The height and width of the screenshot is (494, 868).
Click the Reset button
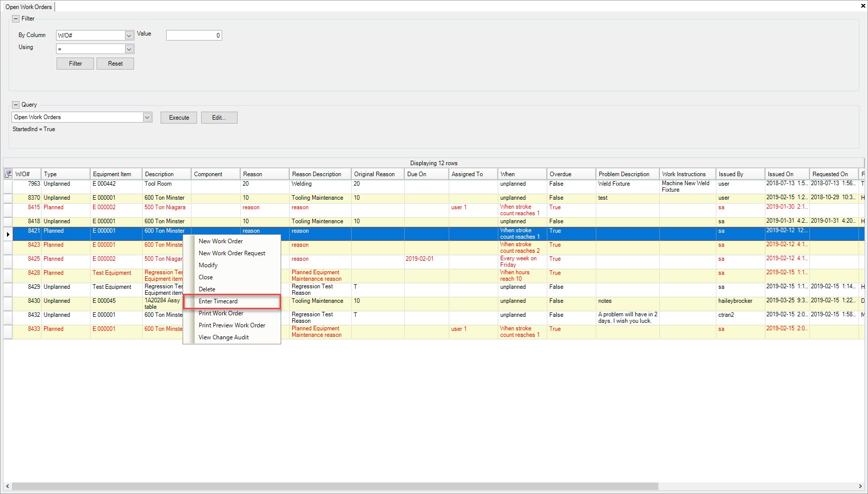115,64
